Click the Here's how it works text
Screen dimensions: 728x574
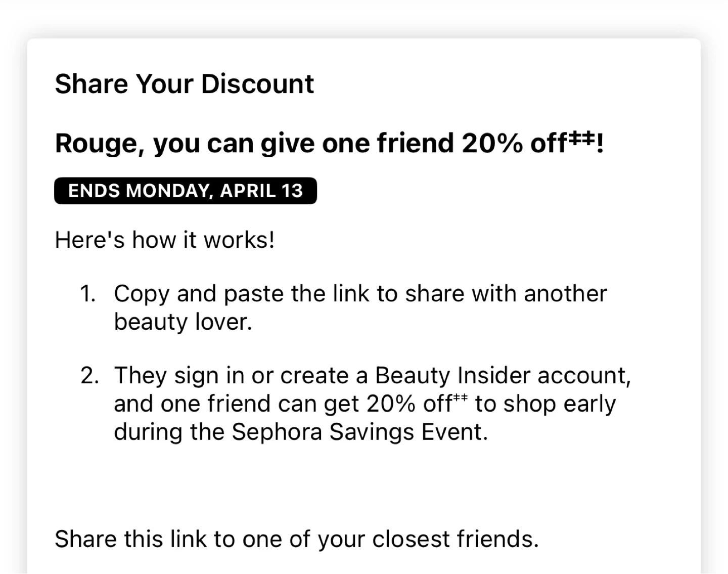[165, 240]
